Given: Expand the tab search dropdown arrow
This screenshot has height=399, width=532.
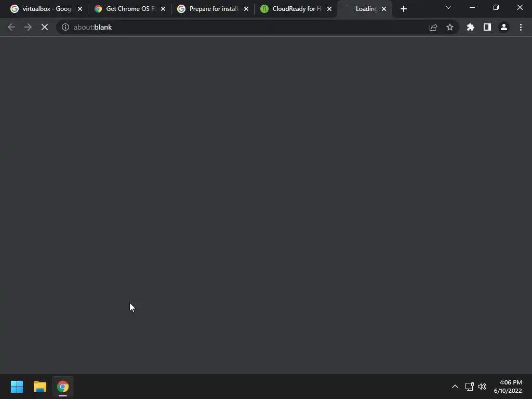Looking at the screenshot, I should tap(448, 7).
